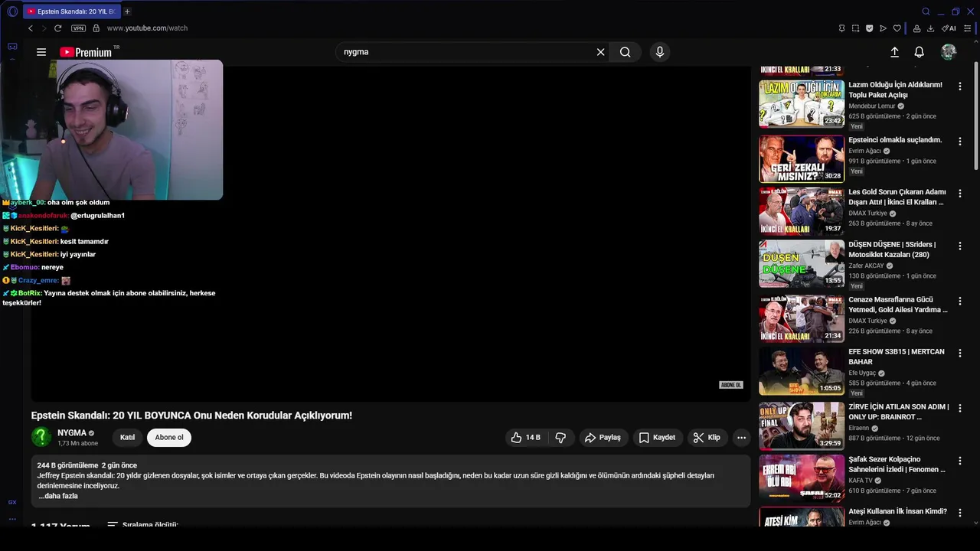The height and width of the screenshot is (551, 980).
Task: Open the NYGMA channel name link
Action: pyautogui.click(x=72, y=433)
